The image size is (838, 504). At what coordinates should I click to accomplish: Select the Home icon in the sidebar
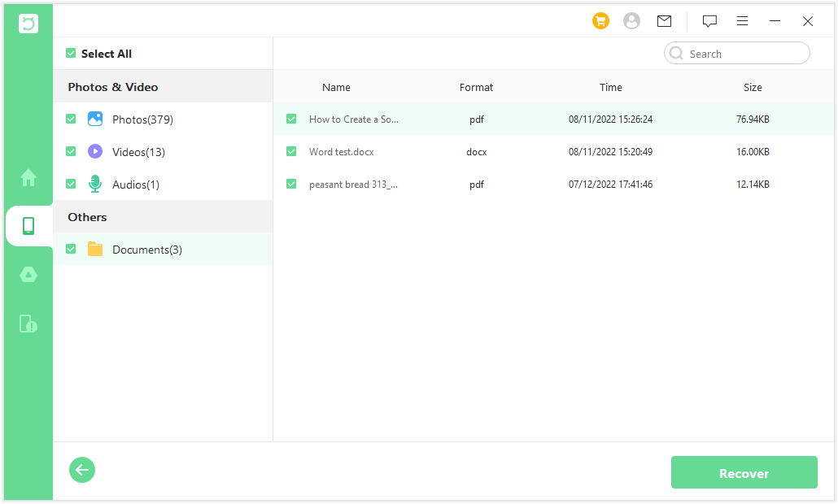pyautogui.click(x=28, y=177)
